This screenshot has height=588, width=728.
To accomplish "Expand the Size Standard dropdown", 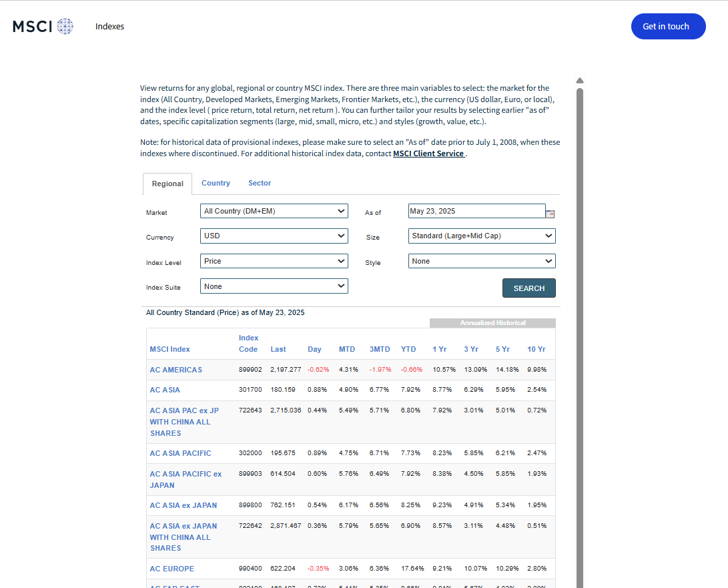I will click(482, 236).
